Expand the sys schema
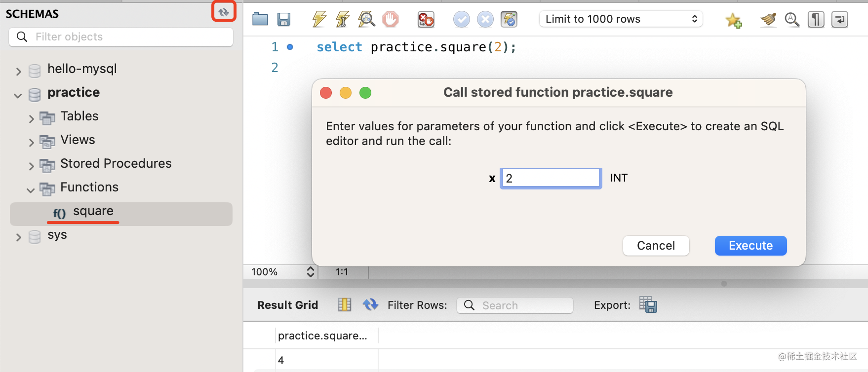The height and width of the screenshot is (372, 868). coord(19,237)
